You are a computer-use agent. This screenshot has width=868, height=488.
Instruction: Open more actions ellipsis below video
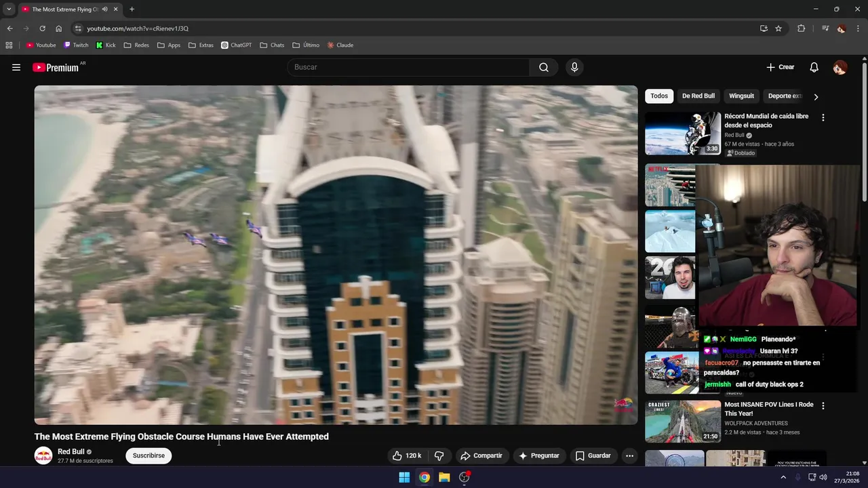[629, 455]
